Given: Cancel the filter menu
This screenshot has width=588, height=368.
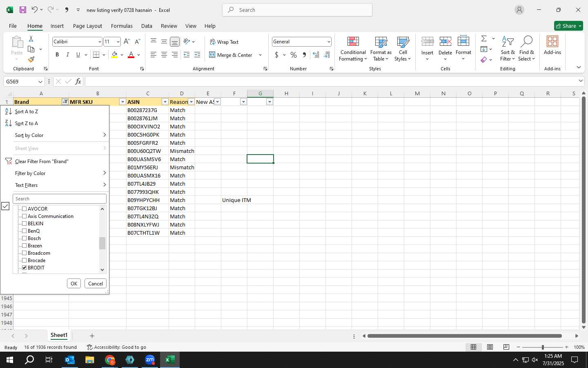Looking at the screenshot, I should (96, 283).
